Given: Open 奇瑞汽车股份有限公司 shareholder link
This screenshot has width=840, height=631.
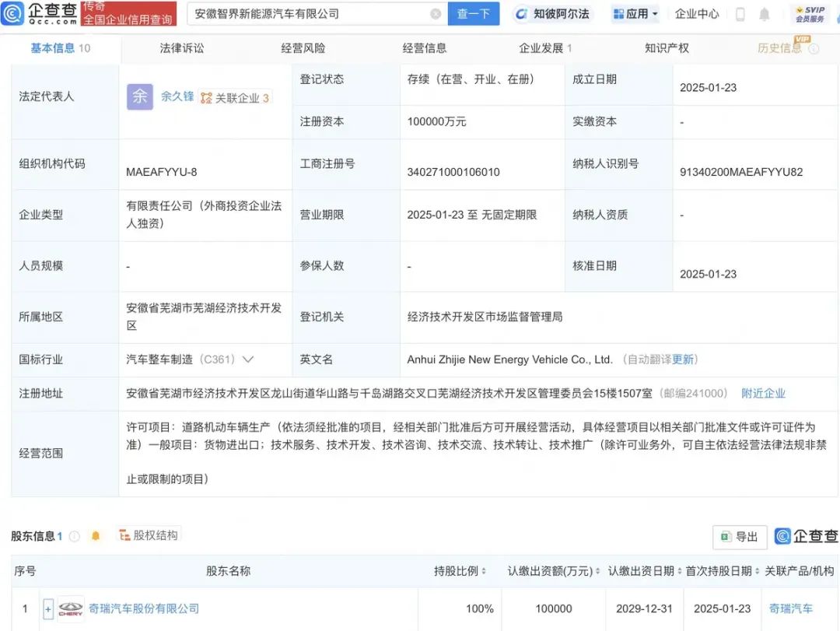Looking at the screenshot, I should coord(144,608).
